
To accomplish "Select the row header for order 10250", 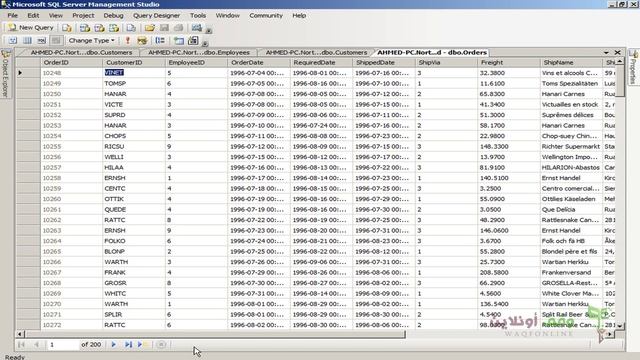I will pyautogui.click(x=28, y=94).
